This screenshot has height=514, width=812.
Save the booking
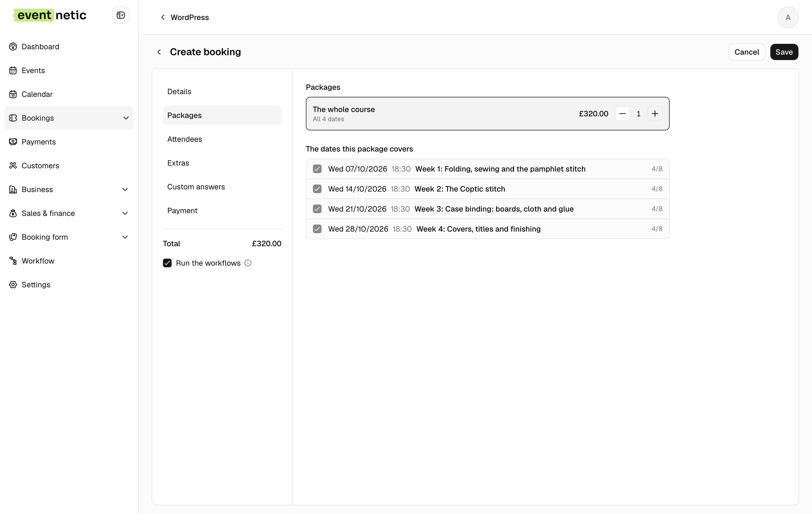click(x=784, y=52)
